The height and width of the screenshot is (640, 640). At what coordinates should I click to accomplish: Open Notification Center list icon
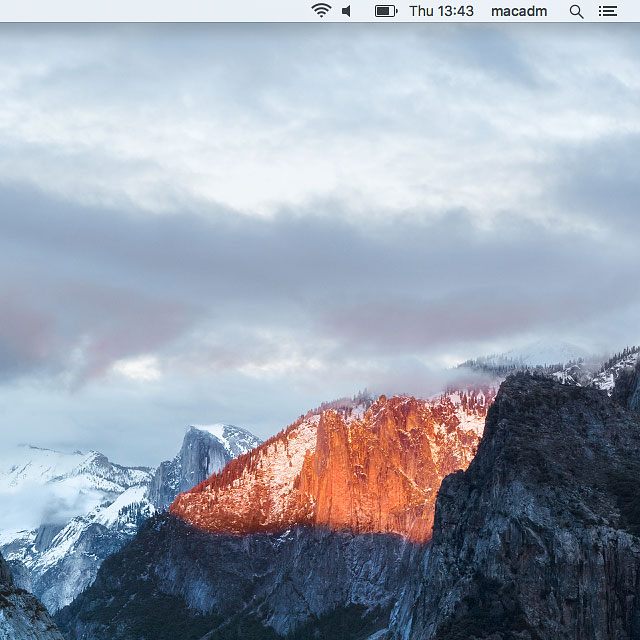tap(607, 11)
